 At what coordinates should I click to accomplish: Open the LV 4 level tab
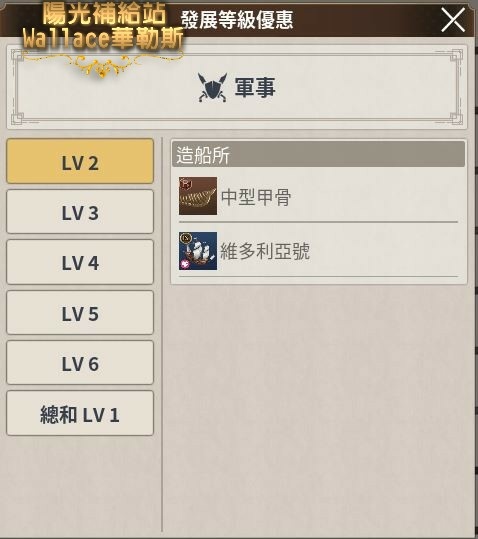80,262
